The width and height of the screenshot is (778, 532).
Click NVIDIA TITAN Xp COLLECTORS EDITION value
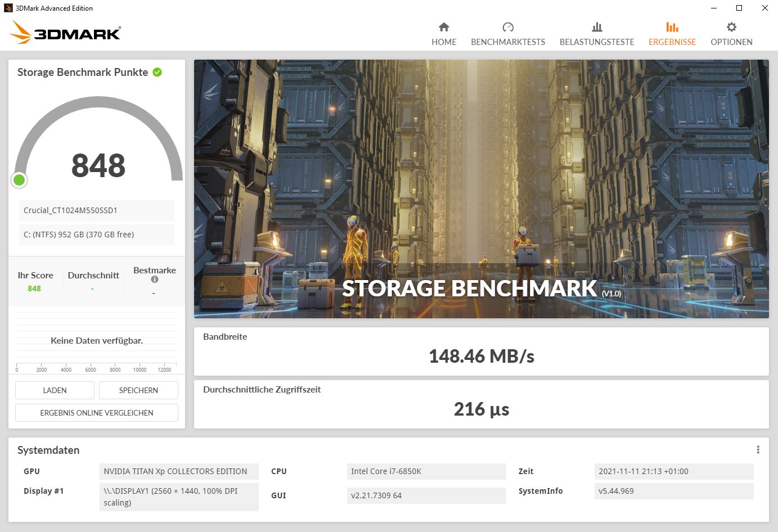pos(179,471)
